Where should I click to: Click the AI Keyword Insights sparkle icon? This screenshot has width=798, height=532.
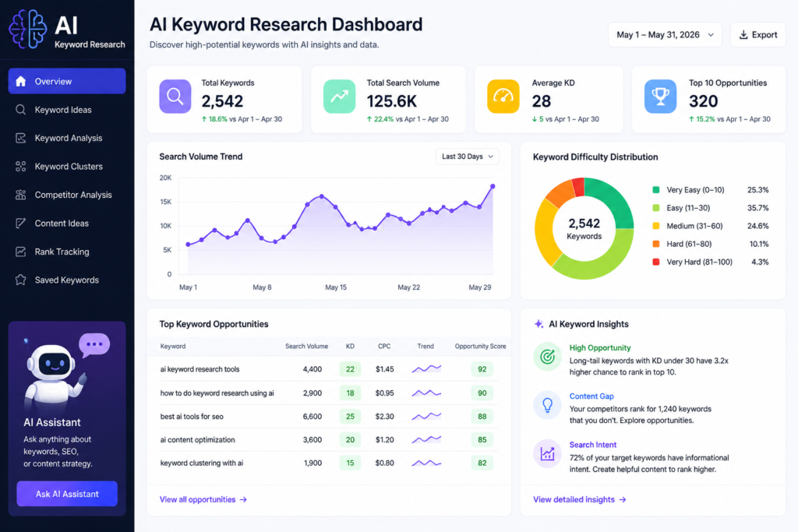(x=538, y=324)
